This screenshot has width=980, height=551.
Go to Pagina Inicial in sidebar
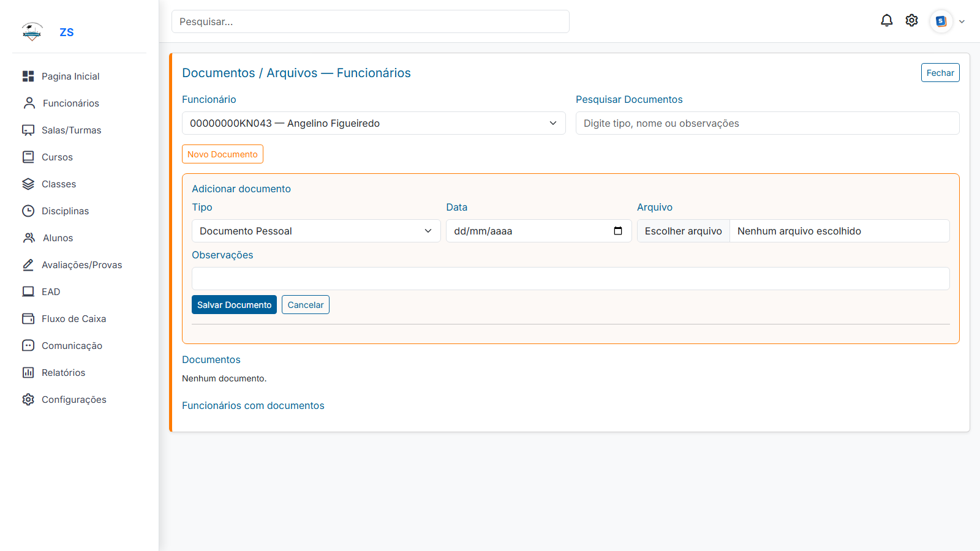70,76
